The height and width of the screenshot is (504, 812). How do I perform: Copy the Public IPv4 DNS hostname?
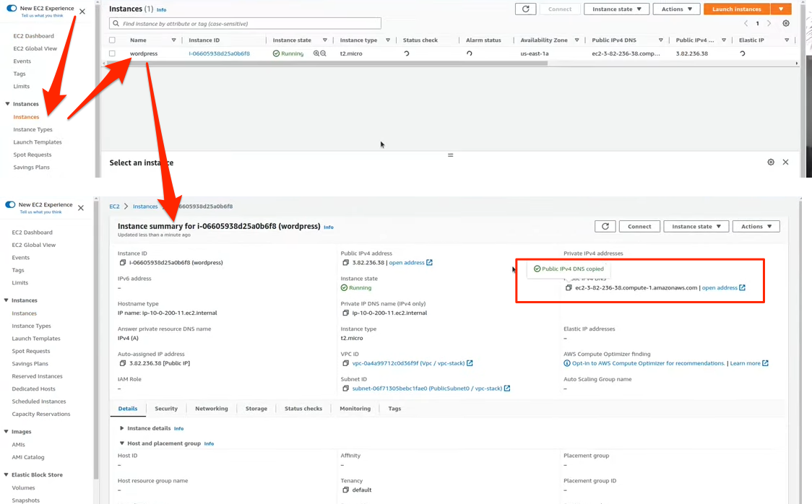[x=569, y=288]
